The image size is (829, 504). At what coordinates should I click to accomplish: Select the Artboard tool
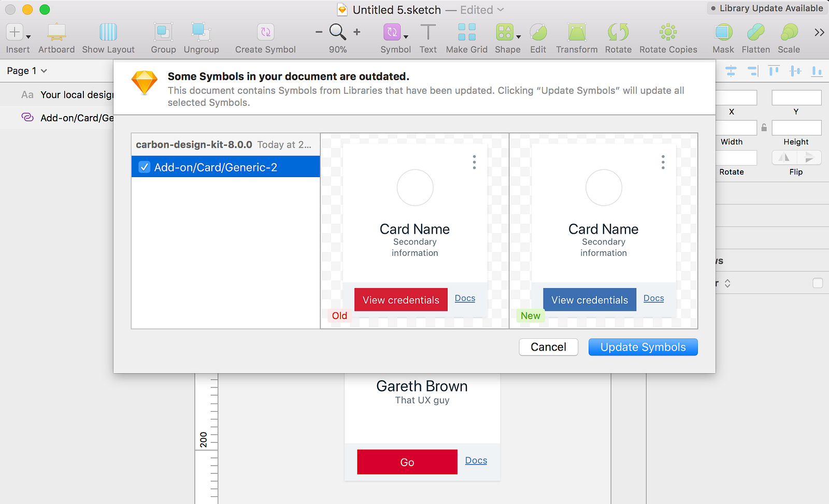(x=56, y=32)
